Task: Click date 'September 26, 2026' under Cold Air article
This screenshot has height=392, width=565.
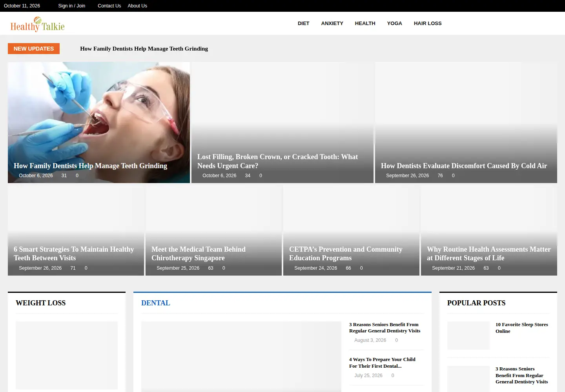Action: pyautogui.click(x=407, y=176)
